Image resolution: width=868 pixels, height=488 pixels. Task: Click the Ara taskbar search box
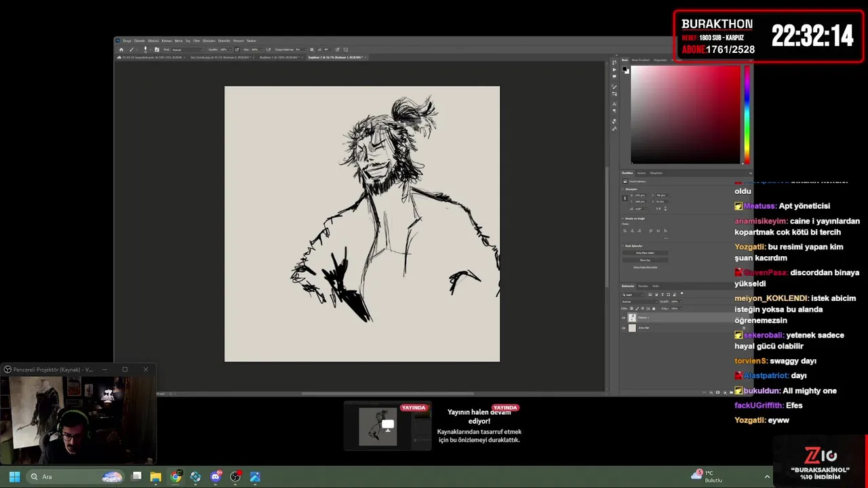76,476
